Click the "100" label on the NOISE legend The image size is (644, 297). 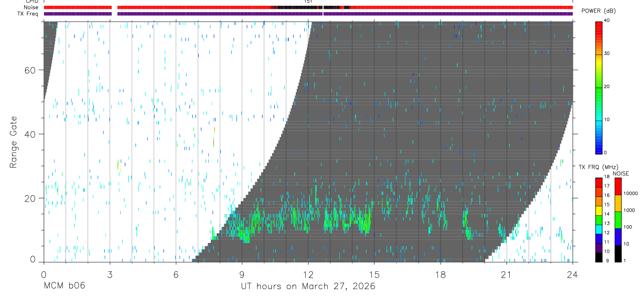pos(628,227)
